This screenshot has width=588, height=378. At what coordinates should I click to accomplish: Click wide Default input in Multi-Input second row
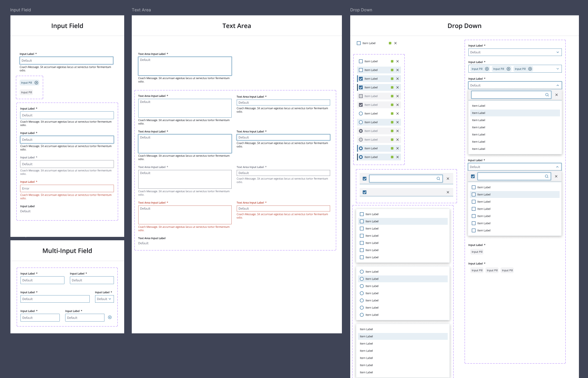click(55, 299)
